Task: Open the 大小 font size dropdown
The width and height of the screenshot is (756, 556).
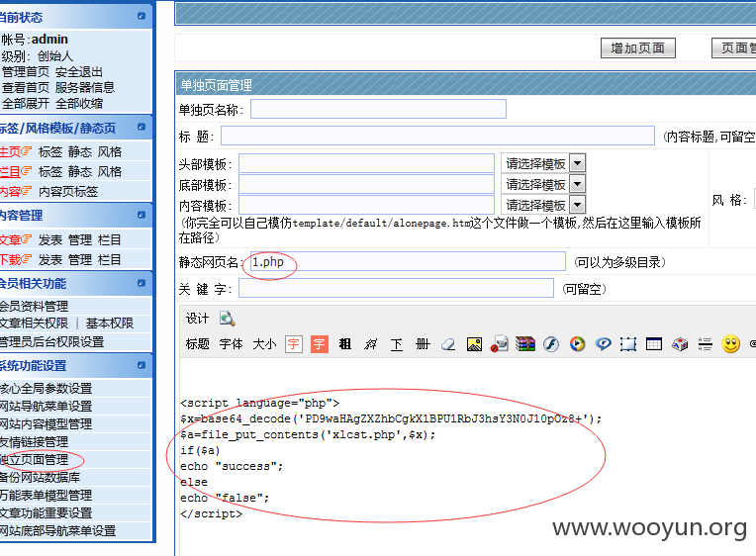Action: coord(264,344)
